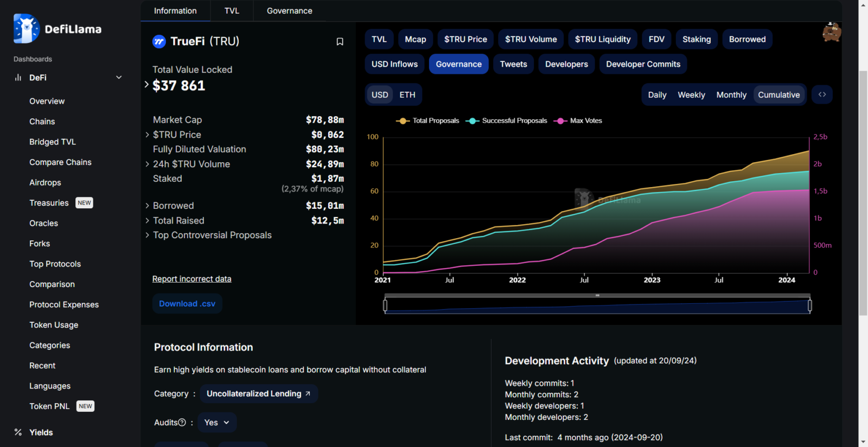The image size is (868, 447).
Task: Open the Overview page in sidebar
Action: 47,101
